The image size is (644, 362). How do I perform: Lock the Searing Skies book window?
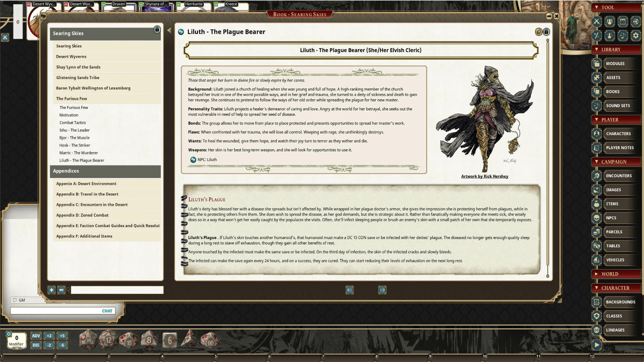coord(546,32)
